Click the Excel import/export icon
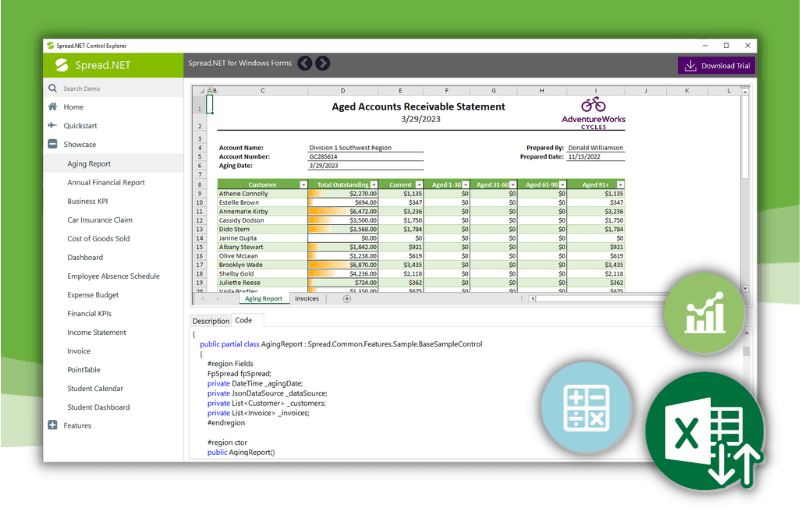The image size is (800, 510). [x=705, y=432]
